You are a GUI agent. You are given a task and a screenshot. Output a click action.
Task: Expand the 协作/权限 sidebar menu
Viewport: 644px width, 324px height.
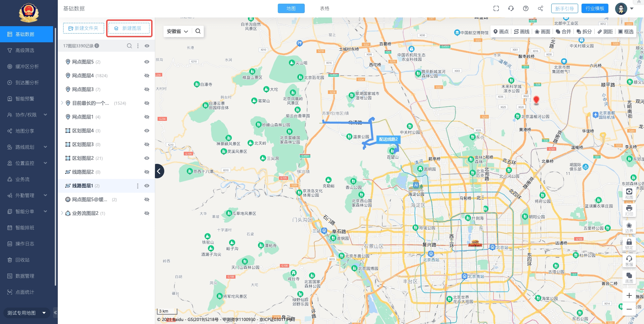27,115
